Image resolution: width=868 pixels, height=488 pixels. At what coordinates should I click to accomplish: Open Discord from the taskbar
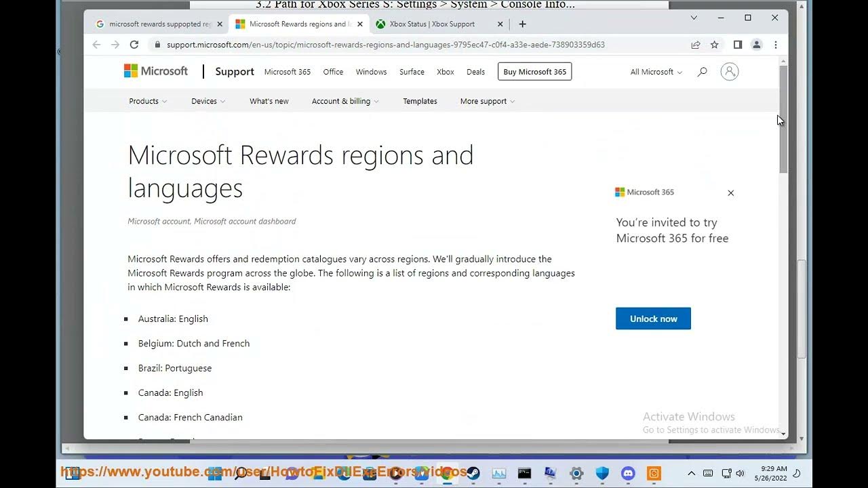tap(628, 473)
